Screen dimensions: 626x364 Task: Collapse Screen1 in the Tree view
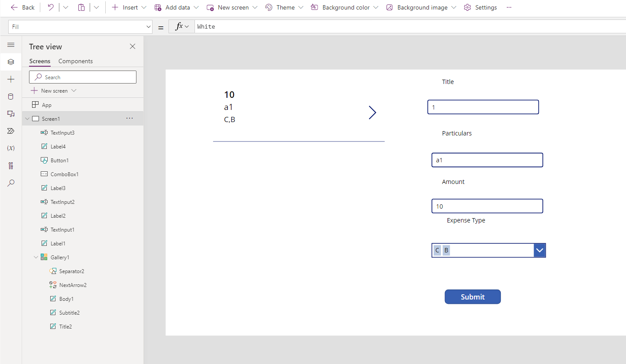click(27, 118)
